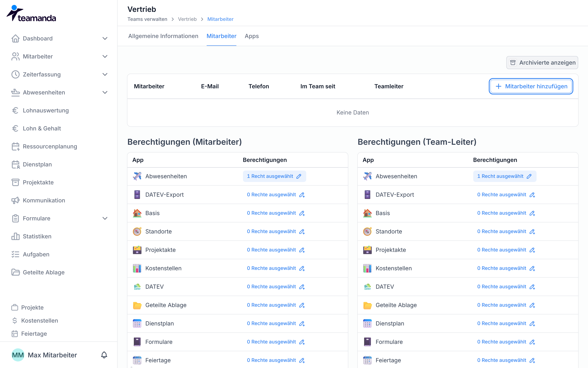Screen dimensions: 588x368
Task: Click the Lohnauswertung euro icon
Action: tap(15, 110)
